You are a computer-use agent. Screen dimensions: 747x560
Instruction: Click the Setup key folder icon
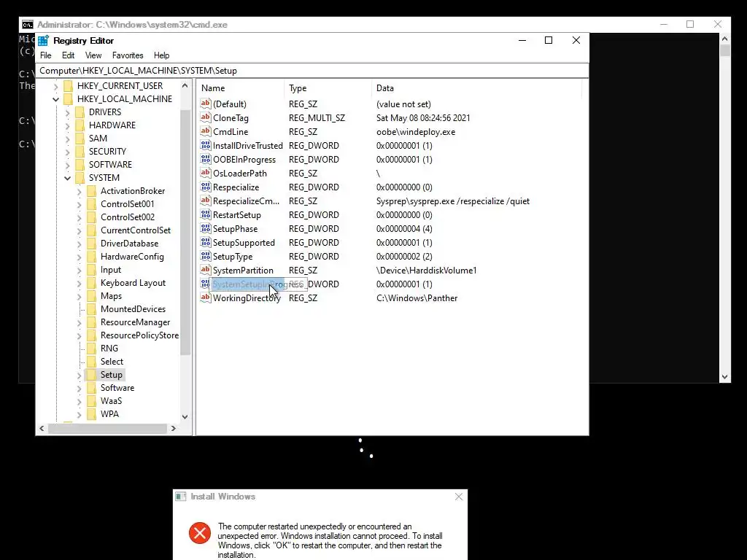pos(91,375)
